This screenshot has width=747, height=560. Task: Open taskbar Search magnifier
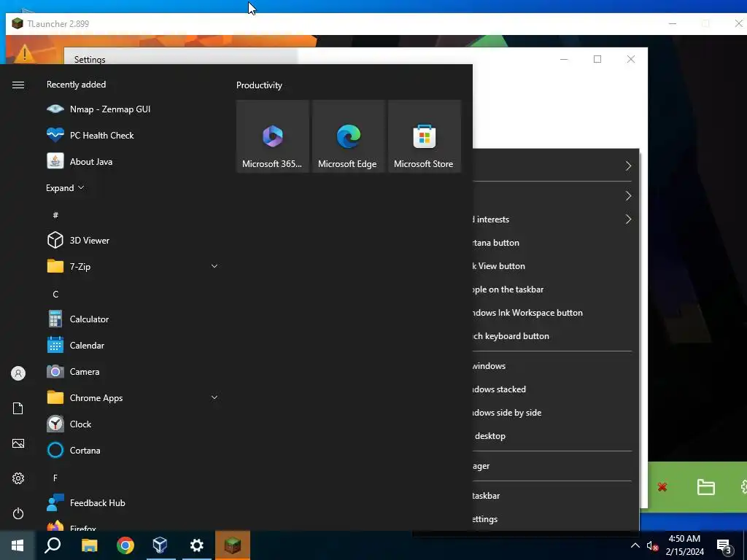(53, 545)
